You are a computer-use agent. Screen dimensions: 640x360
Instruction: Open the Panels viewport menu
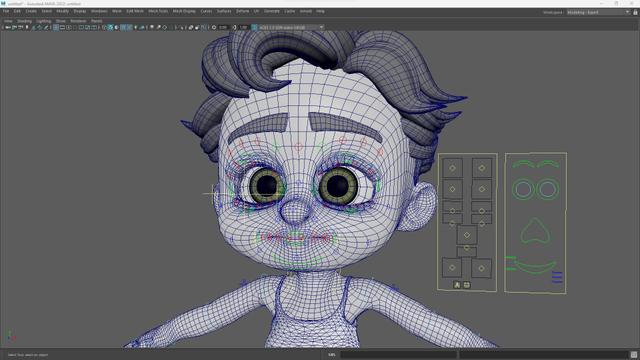(x=96, y=21)
